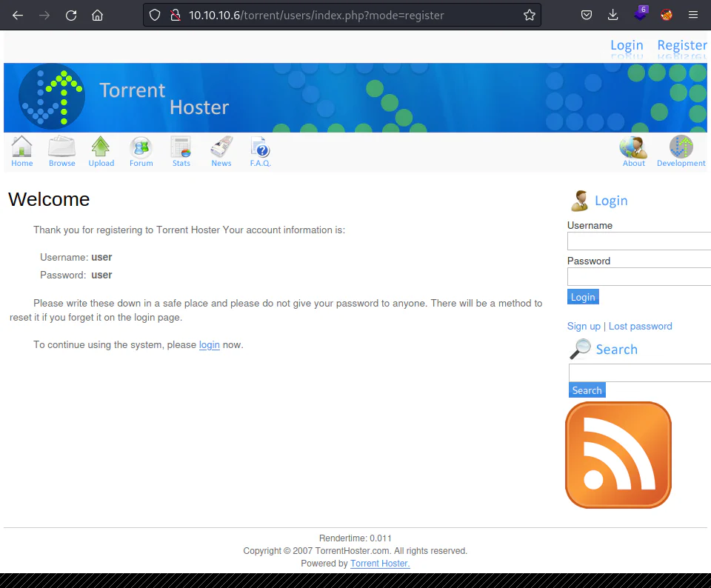Image resolution: width=711 pixels, height=588 pixels.
Task: Click the blue Search button
Action: [x=587, y=390]
